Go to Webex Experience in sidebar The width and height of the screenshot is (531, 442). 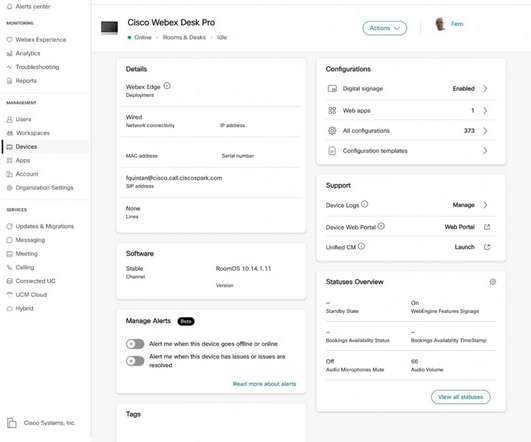click(41, 40)
